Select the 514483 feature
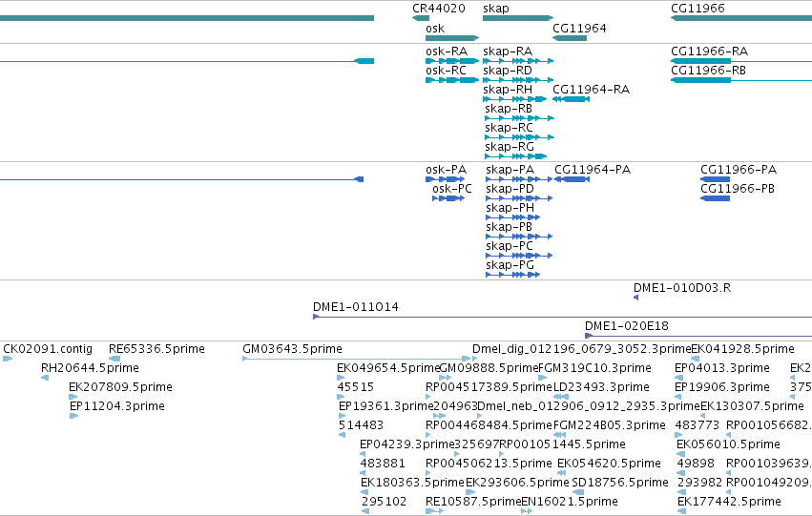This screenshot has width=812, height=516. pyautogui.click(x=342, y=435)
